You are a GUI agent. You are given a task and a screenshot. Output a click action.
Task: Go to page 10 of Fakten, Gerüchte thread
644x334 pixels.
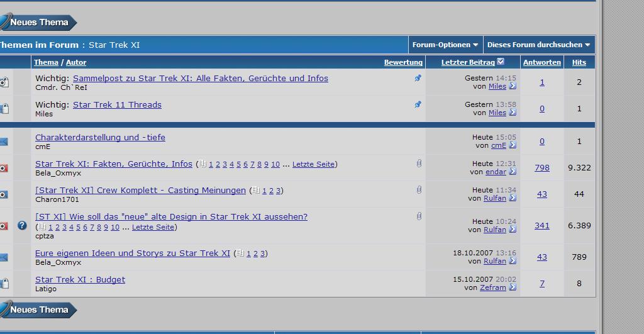tap(275, 164)
